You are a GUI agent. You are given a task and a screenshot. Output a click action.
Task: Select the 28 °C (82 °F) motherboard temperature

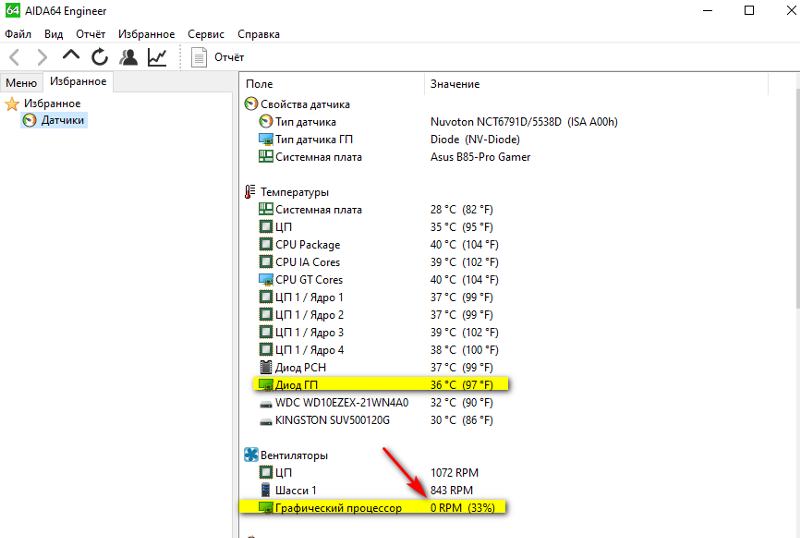(462, 210)
